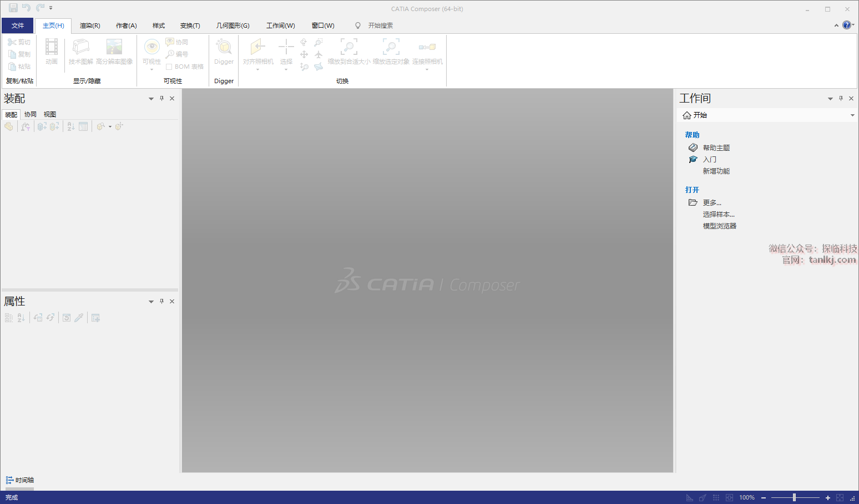Pin the 装配 assembly panel
Screen dimensions: 859x504
(161, 98)
